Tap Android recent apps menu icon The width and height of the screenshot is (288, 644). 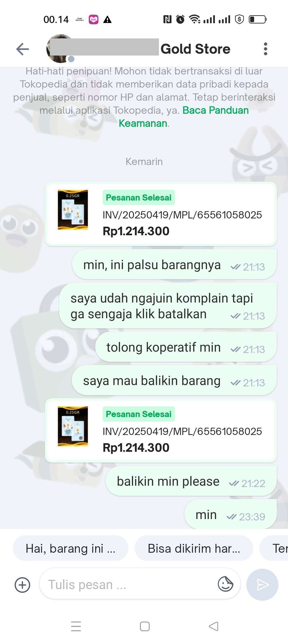(x=76, y=626)
